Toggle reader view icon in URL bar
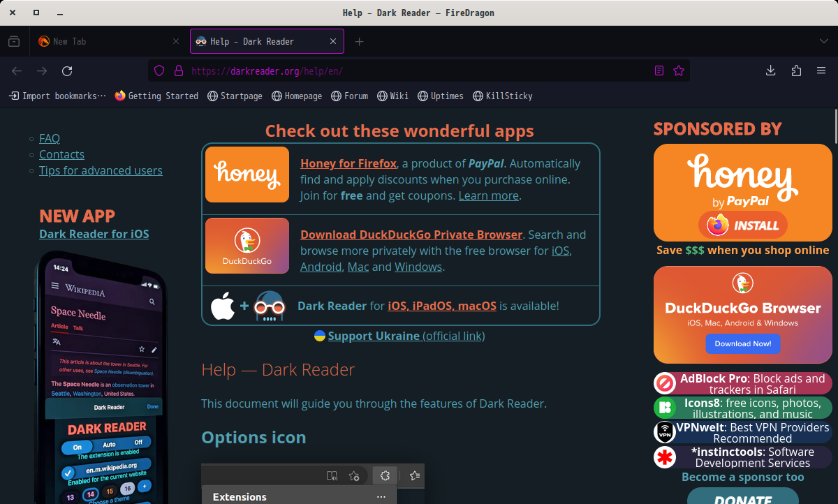This screenshot has height=504, width=838. [659, 71]
